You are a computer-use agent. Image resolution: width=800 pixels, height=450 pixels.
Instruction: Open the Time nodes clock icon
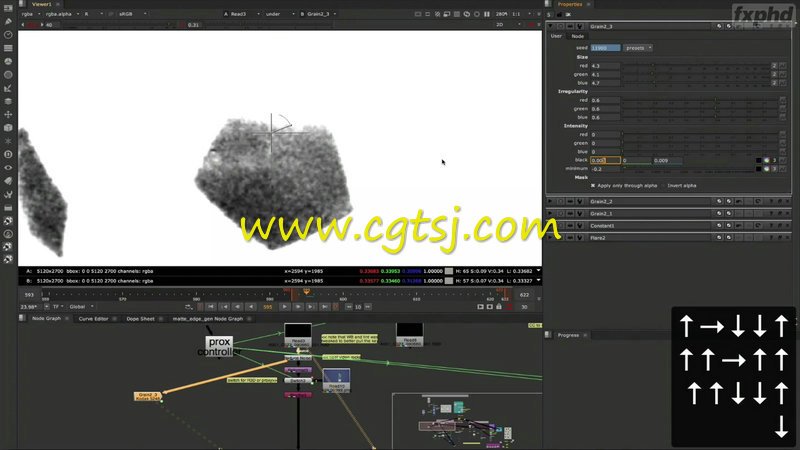8,35
